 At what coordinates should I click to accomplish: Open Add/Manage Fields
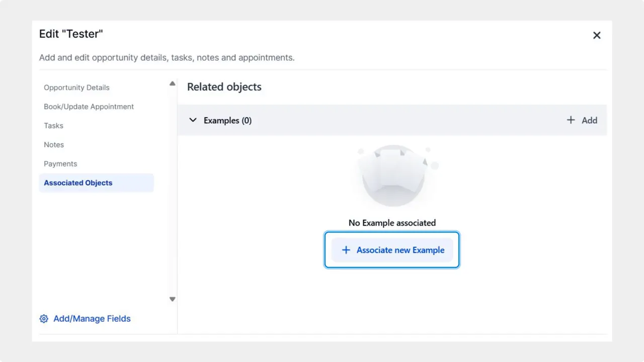(92, 319)
